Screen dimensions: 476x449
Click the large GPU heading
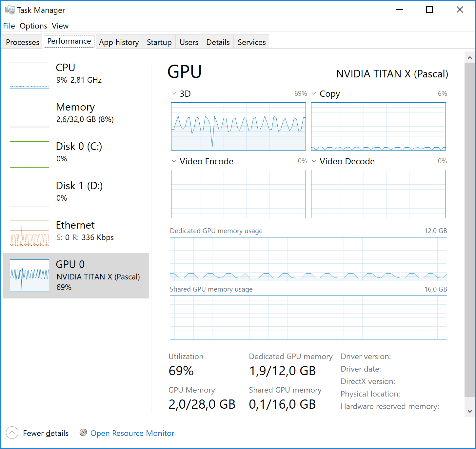[x=185, y=71]
